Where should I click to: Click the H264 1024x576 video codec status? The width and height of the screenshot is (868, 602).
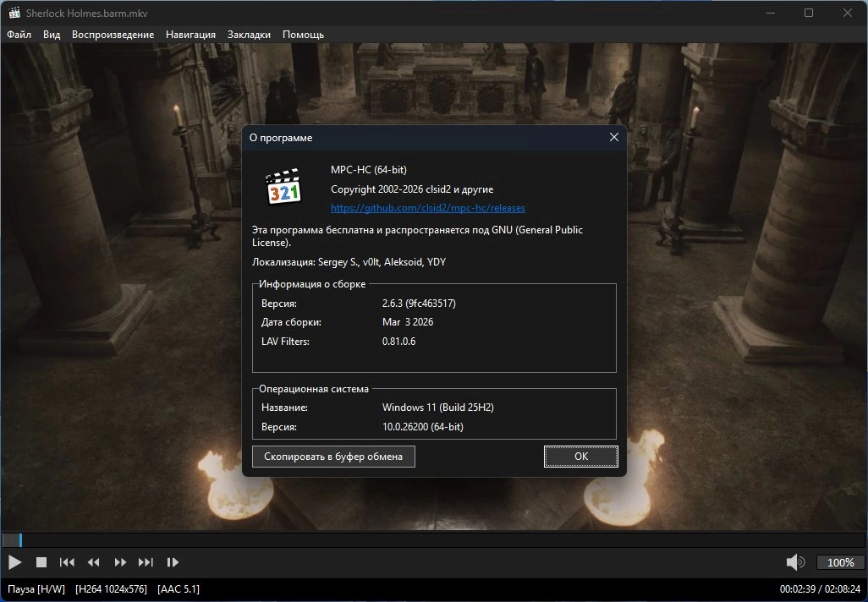112,589
